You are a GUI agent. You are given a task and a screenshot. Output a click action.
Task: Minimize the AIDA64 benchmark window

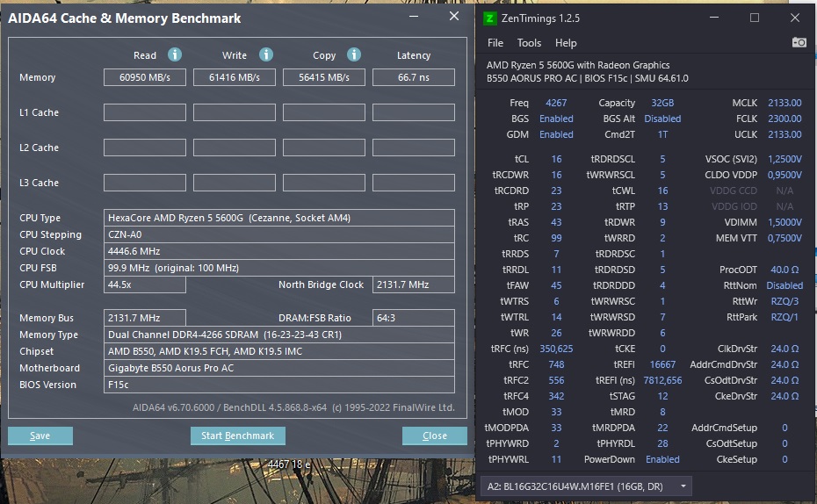pyautogui.click(x=414, y=16)
